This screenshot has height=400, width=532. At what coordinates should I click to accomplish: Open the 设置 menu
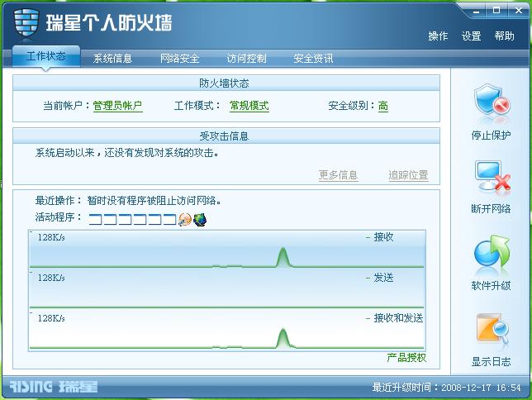pyautogui.click(x=471, y=36)
